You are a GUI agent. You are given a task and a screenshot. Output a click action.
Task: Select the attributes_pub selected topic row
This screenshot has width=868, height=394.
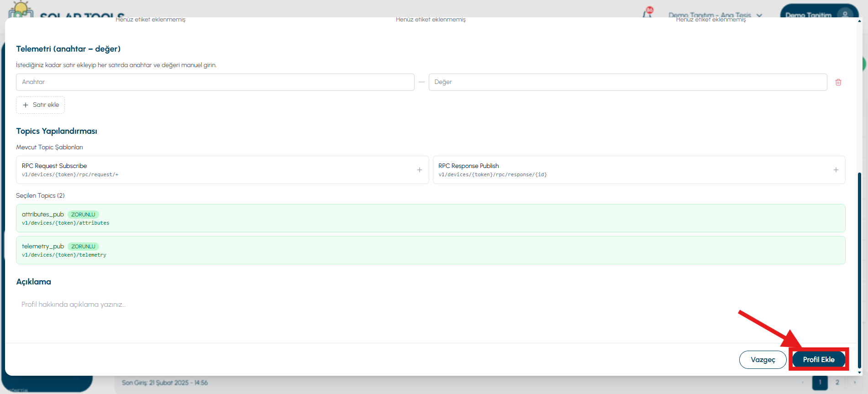click(431, 218)
